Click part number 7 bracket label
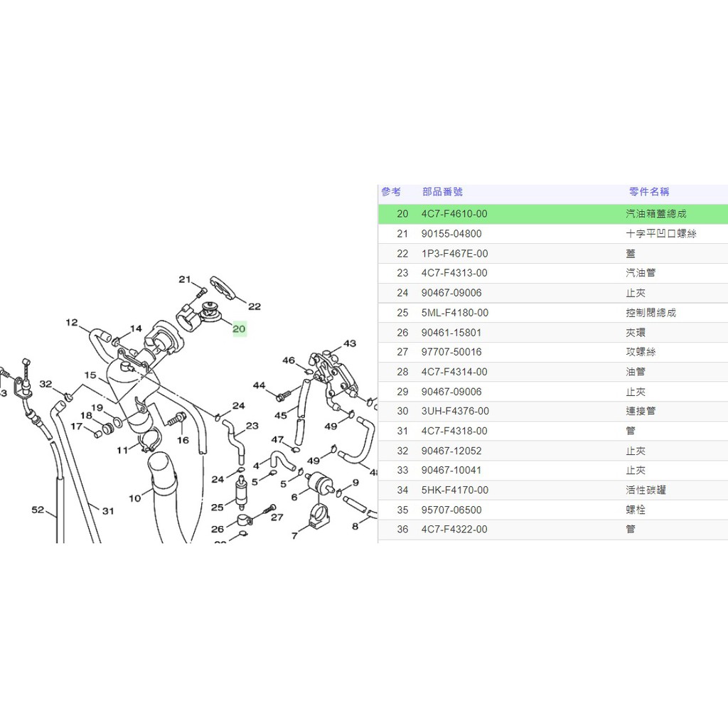 pyautogui.click(x=295, y=535)
